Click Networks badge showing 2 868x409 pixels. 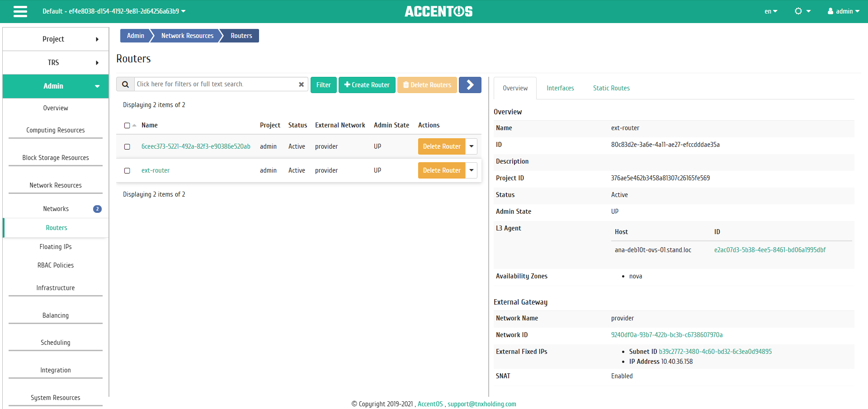[97, 209]
